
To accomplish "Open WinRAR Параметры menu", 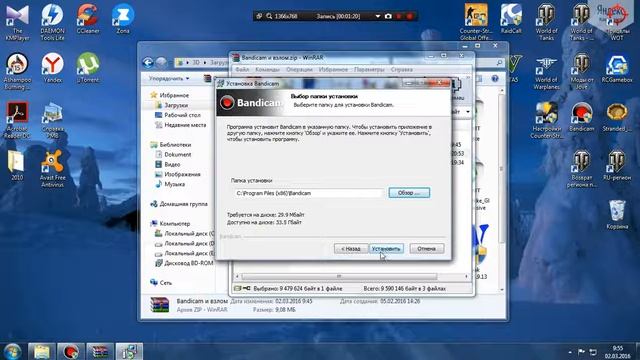I will [369, 70].
